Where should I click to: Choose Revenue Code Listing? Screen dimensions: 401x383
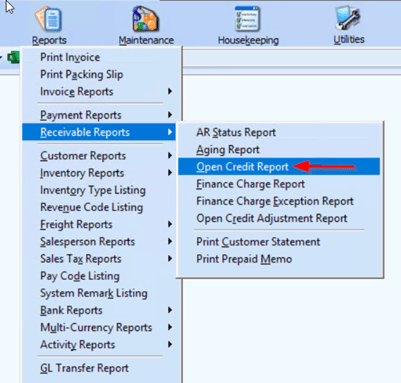pos(99,207)
